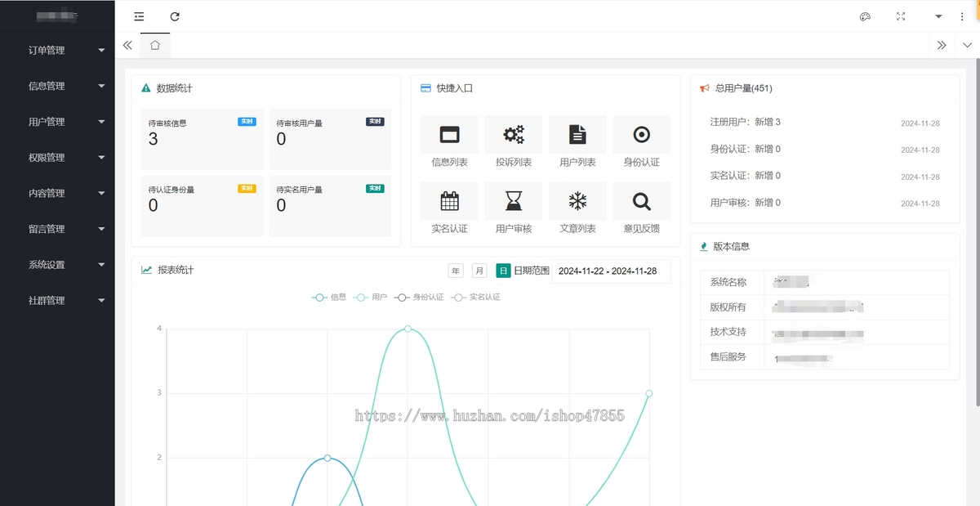The height and width of the screenshot is (506, 980).
Task: Toggle the 信息 series in chart legend
Action: (329, 298)
